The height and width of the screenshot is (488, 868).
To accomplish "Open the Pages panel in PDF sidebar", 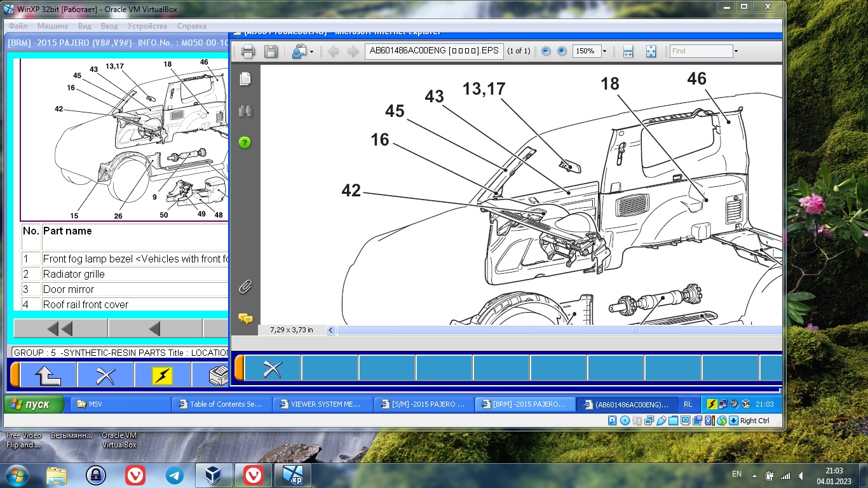I will [x=245, y=79].
